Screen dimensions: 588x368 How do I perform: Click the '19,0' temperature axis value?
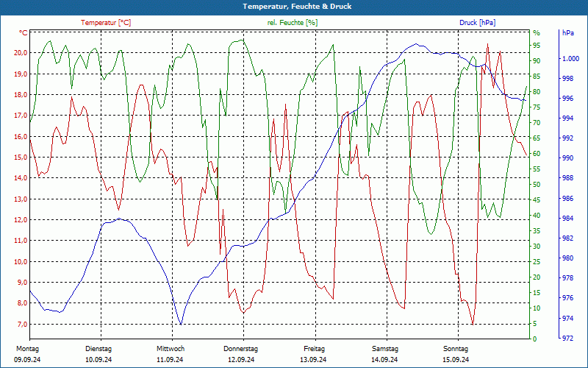[x=21, y=74]
